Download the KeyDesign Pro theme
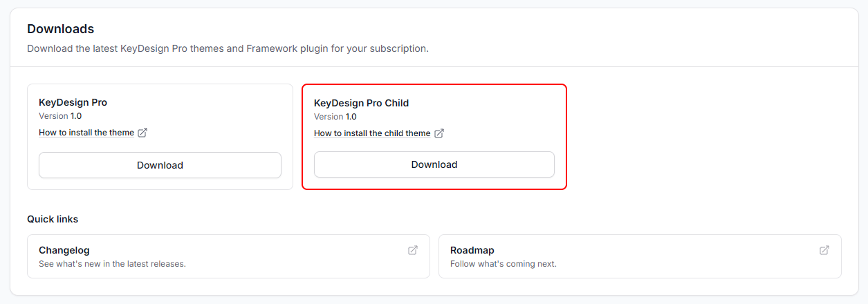868x304 pixels. pos(160,165)
